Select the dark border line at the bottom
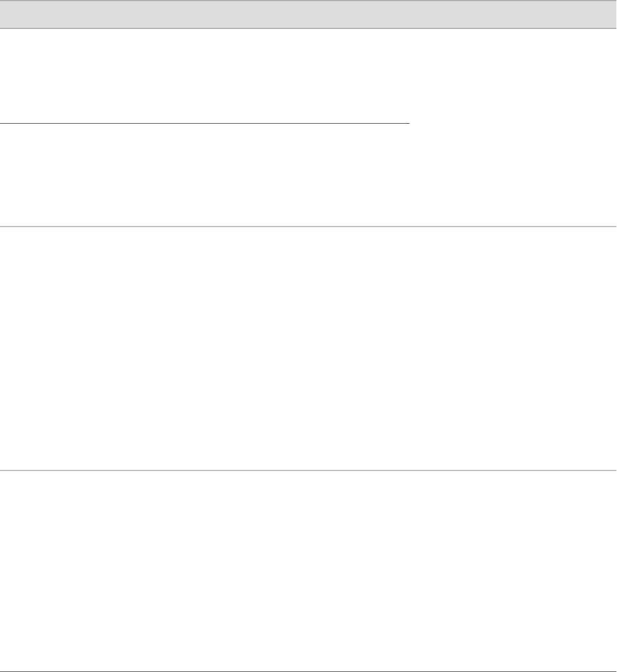This screenshot has height=672, width=617. [x=308, y=671]
